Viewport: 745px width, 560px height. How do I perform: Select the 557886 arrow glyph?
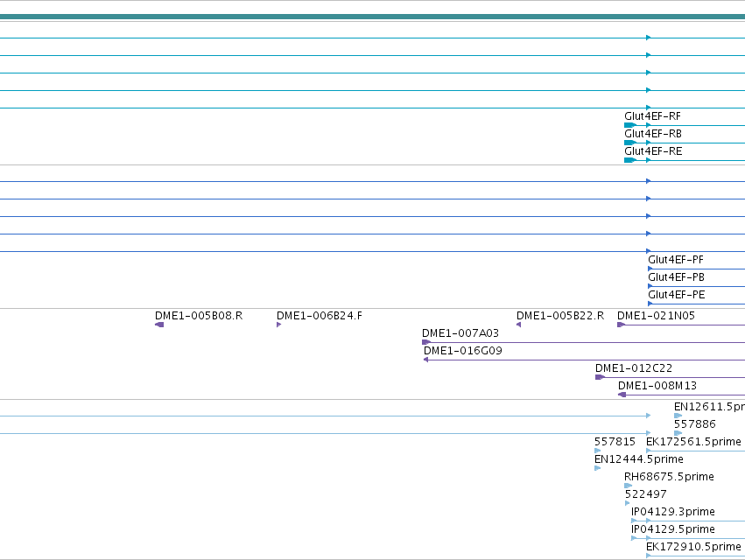678,433
